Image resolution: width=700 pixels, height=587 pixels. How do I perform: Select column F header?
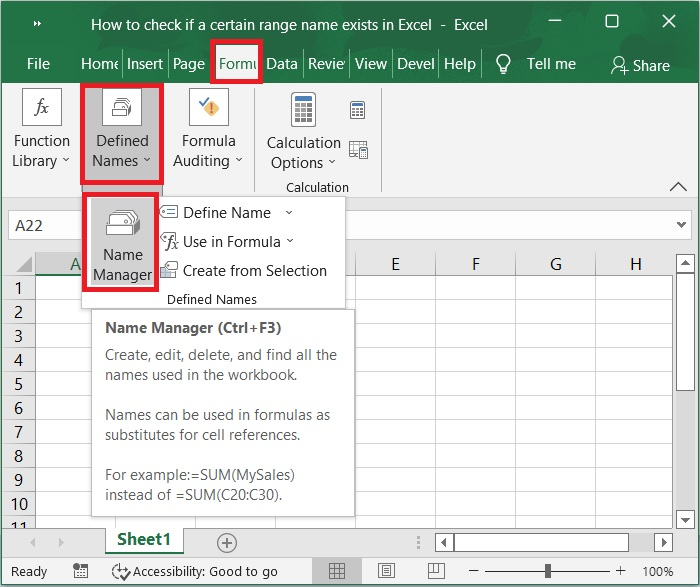[x=475, y=264]
